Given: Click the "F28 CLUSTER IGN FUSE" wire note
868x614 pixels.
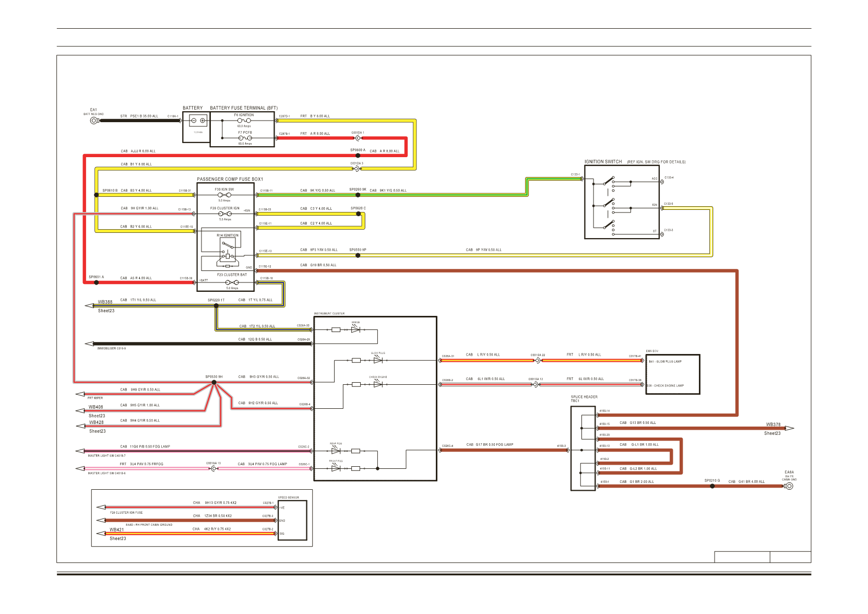Looking at the screenshot, I should tap(126, 513).
